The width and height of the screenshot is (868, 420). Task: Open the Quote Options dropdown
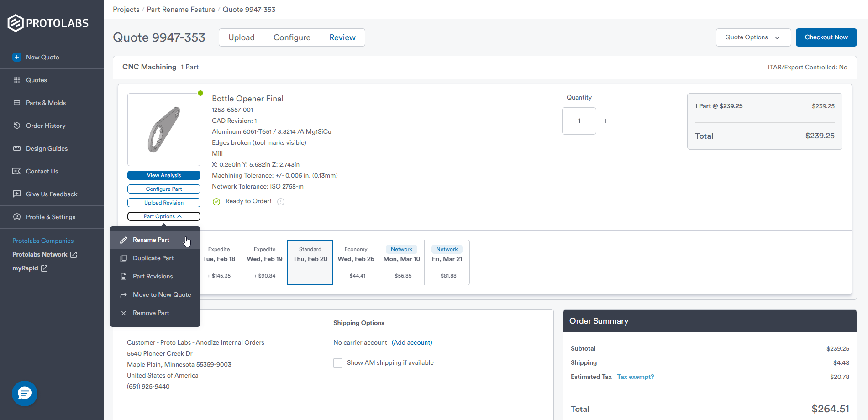pos(753,37)
